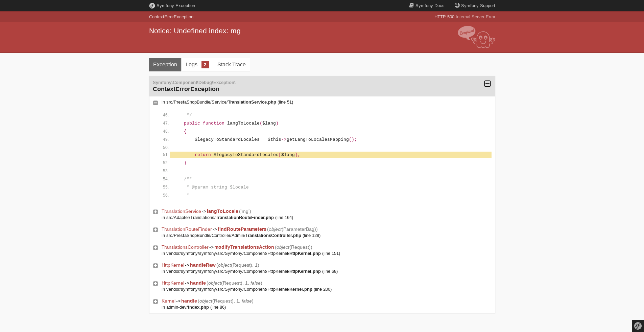
Task: Click the highlighted return line 51
Action: click(x=331, y=155)
